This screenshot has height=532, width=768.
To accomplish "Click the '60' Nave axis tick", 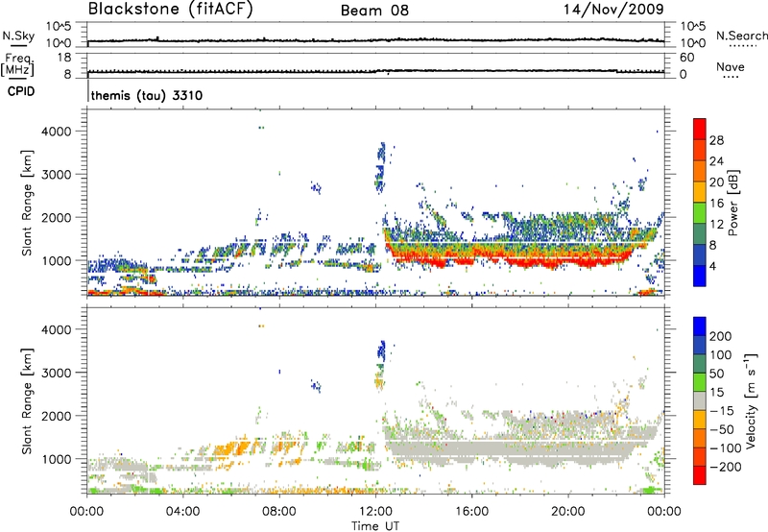I will (x=686, y=58).
